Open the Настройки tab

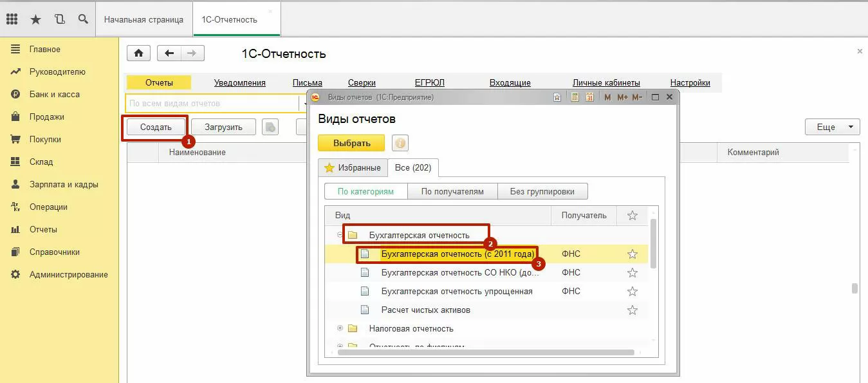pyautogui.click(x=690, y=82)
